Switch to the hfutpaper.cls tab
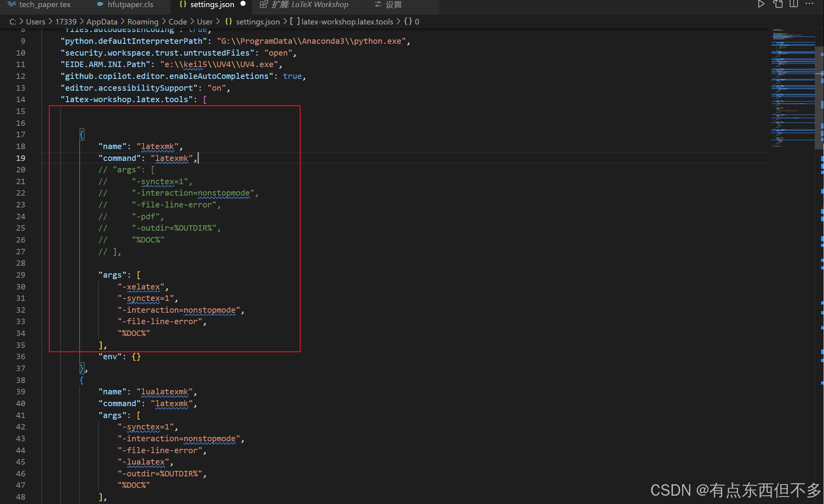The image size is (824, 504). 130,4
